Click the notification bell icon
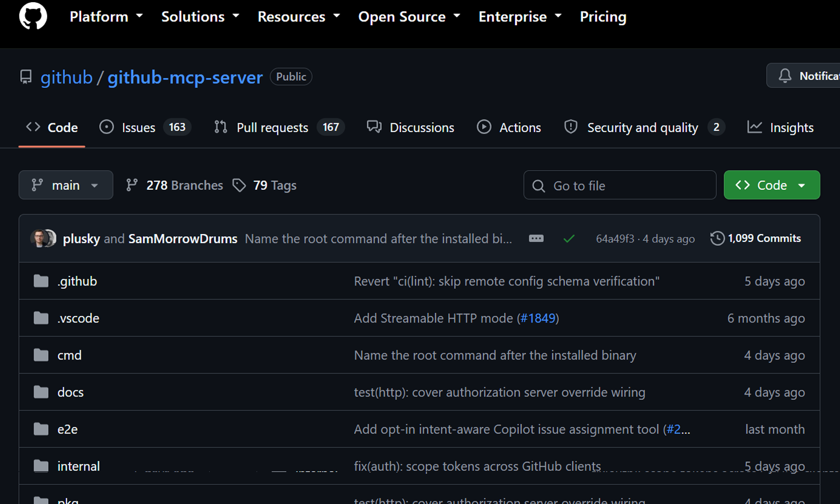The image size is (840, 504). [x=785, y=76]
